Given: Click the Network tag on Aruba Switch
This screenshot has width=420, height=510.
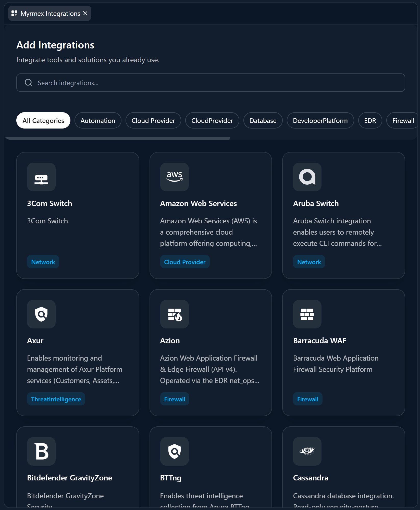Looking at the screenshot, I should tap(309, 262).
